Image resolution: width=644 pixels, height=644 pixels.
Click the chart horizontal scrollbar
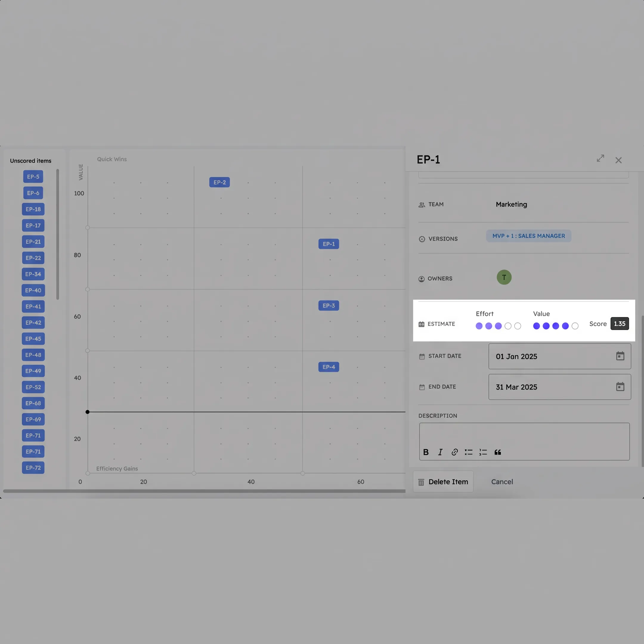click(204, 491)
